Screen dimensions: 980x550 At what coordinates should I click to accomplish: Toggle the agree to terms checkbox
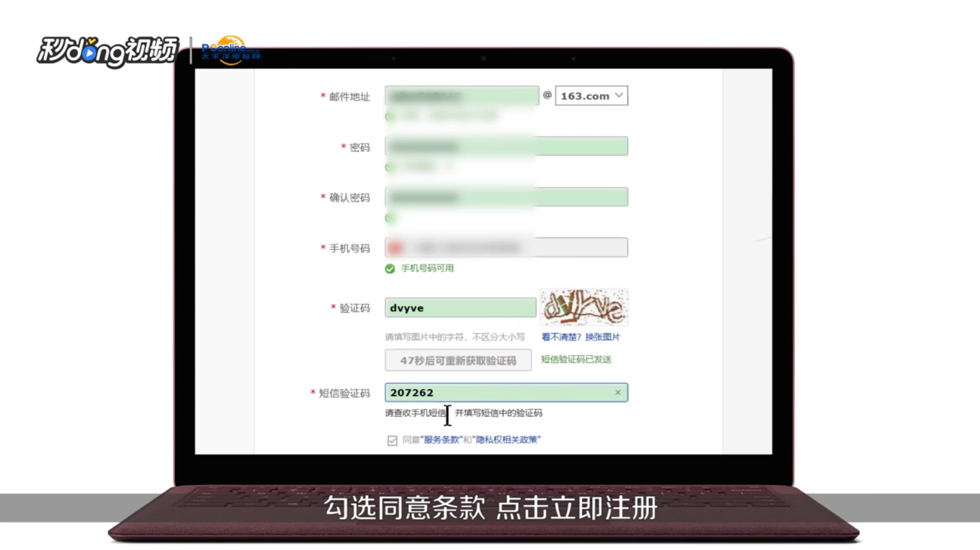click(392, 441)
